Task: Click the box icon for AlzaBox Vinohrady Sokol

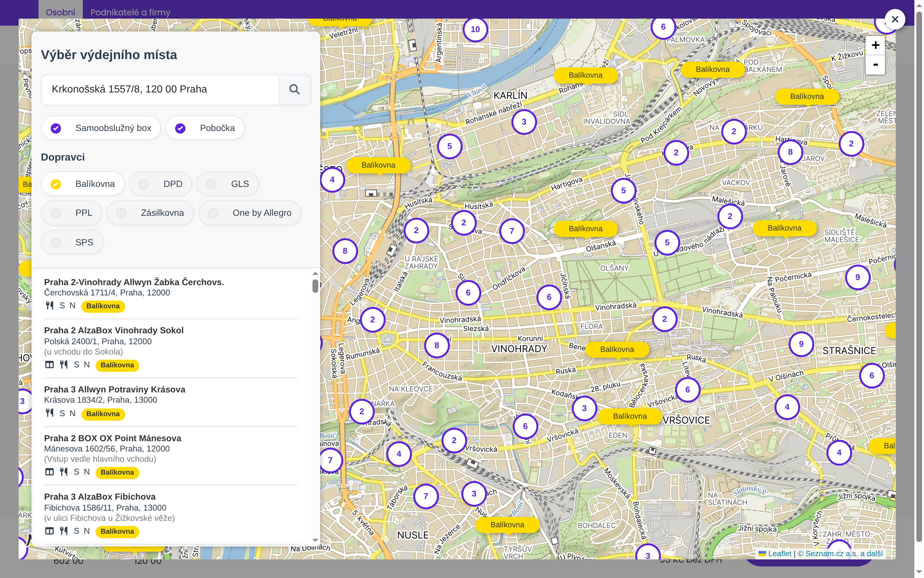Action: (x=49, y=365)
